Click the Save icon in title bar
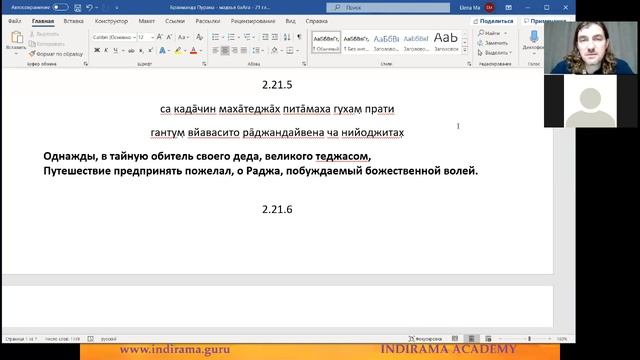 (x=78, y=7)
